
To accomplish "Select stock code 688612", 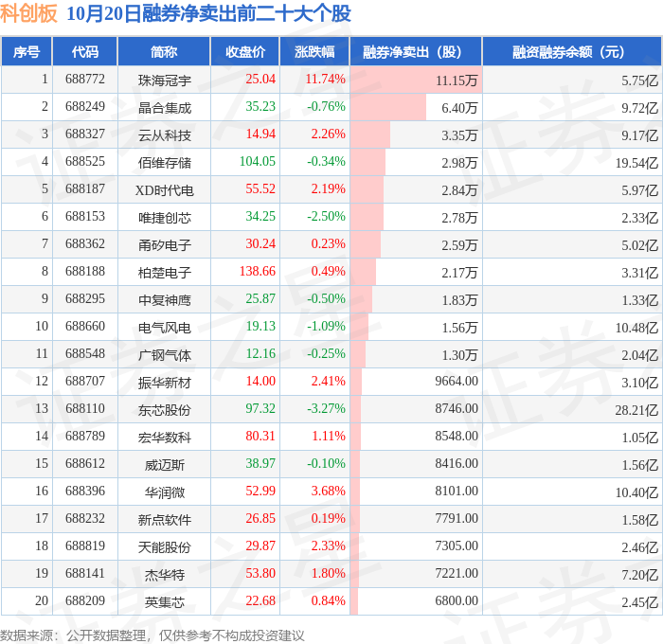I will pyautogui.click(x=85, y=464).
